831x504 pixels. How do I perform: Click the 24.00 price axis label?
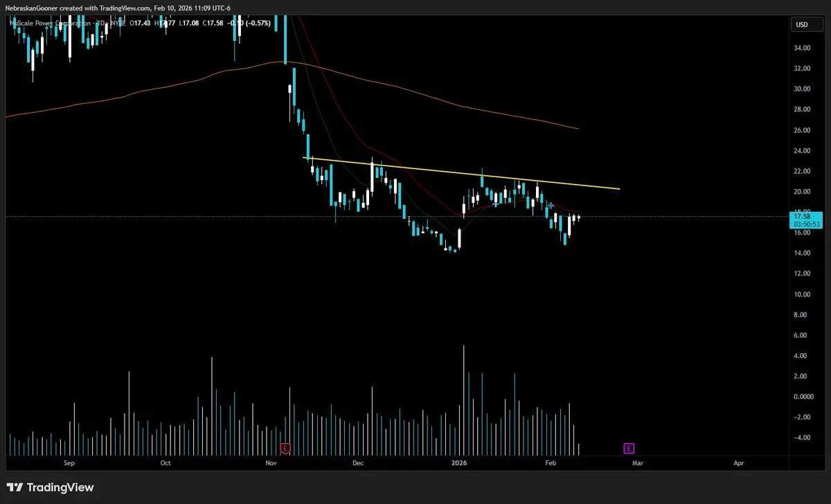(x=803, y=150)
